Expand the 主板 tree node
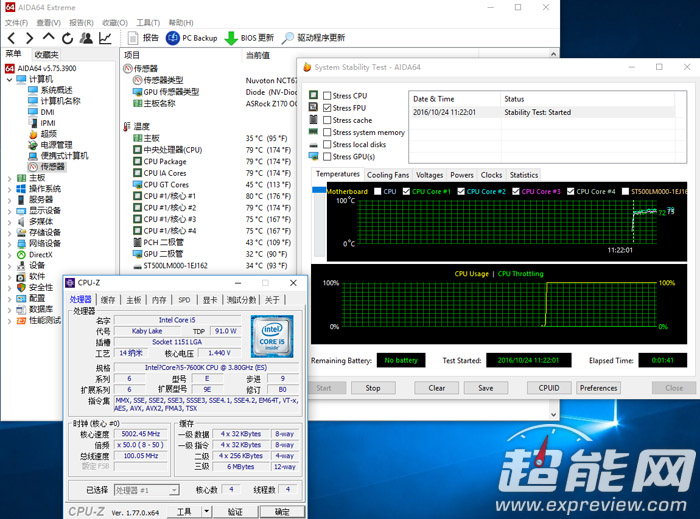The image size is (700, 519). (9, 178)
